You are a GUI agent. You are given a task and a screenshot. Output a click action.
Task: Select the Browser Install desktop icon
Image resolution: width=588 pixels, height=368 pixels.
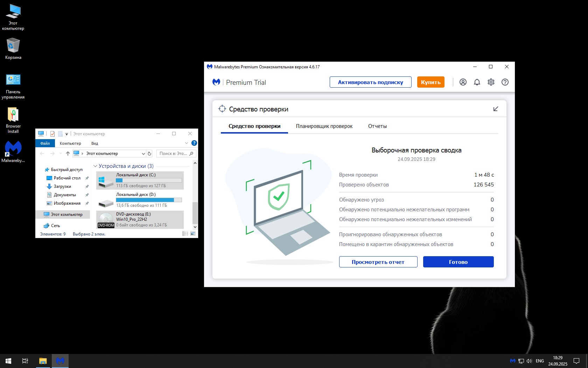(13, 120)
